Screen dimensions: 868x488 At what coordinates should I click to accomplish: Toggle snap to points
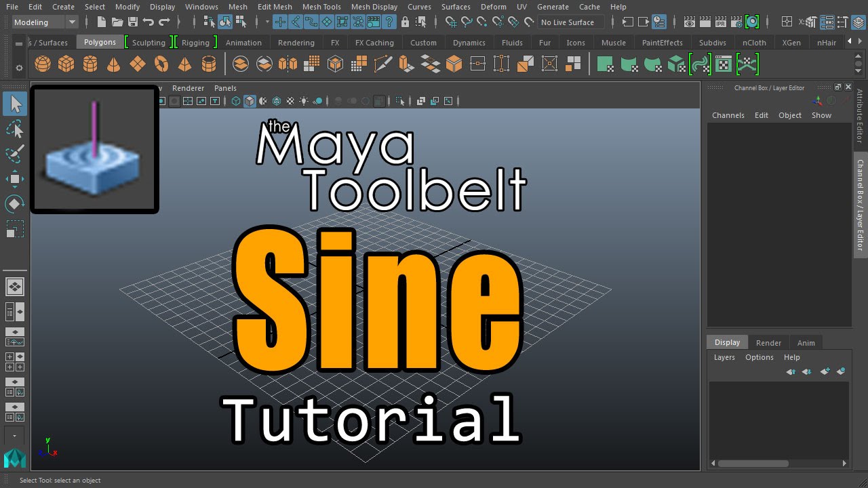[x=483, y=22]
